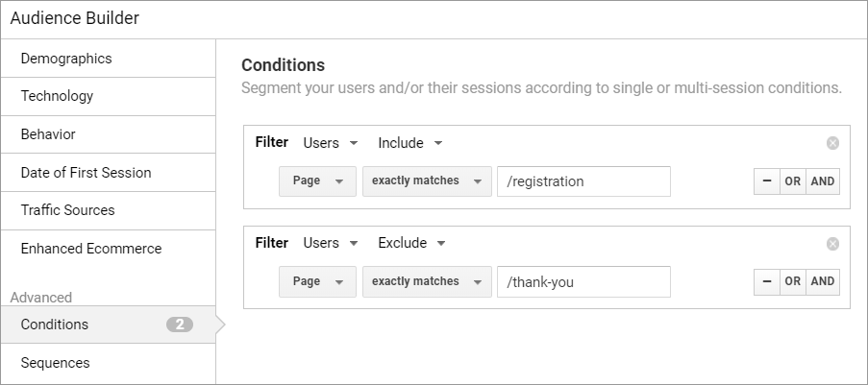Click minus button on /thank-you condition row
Image resolution: width=868 pixels, height=385 pixels.
(766, 281)
